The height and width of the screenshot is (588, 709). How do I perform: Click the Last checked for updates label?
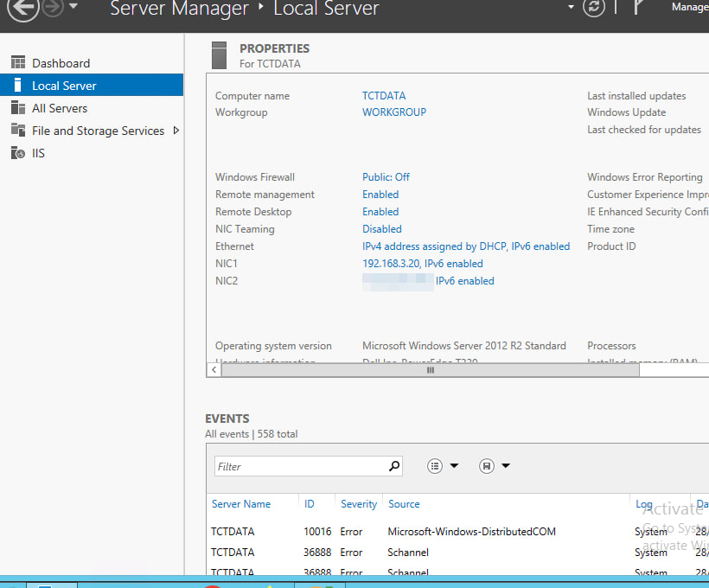click(644, 130)
